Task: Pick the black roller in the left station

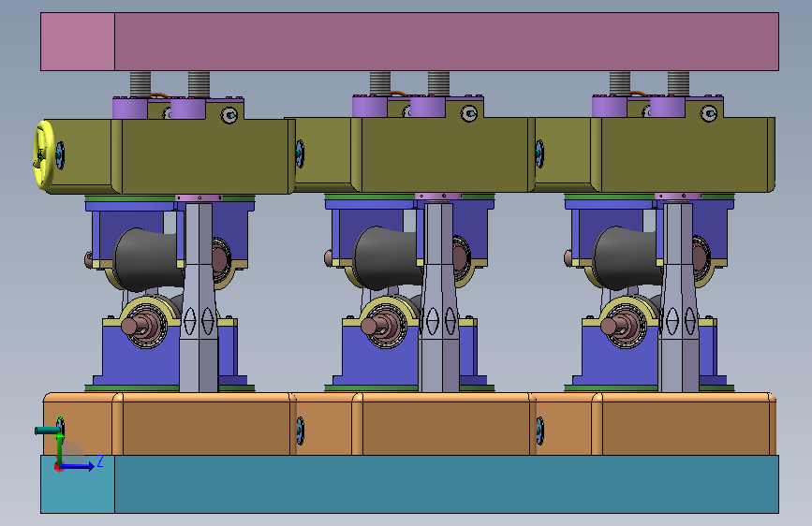Action: pos(148,259)
